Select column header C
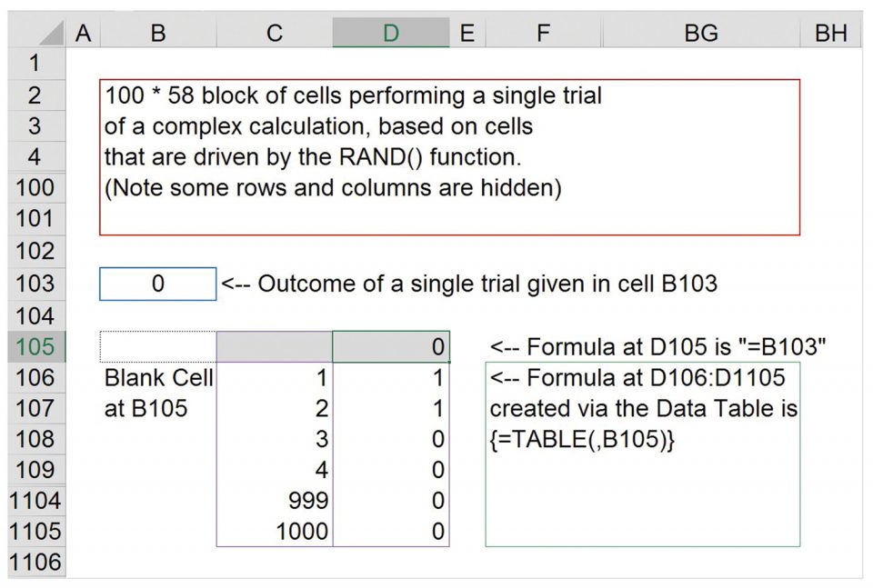The image size is (873, 588). click(275, 34)
